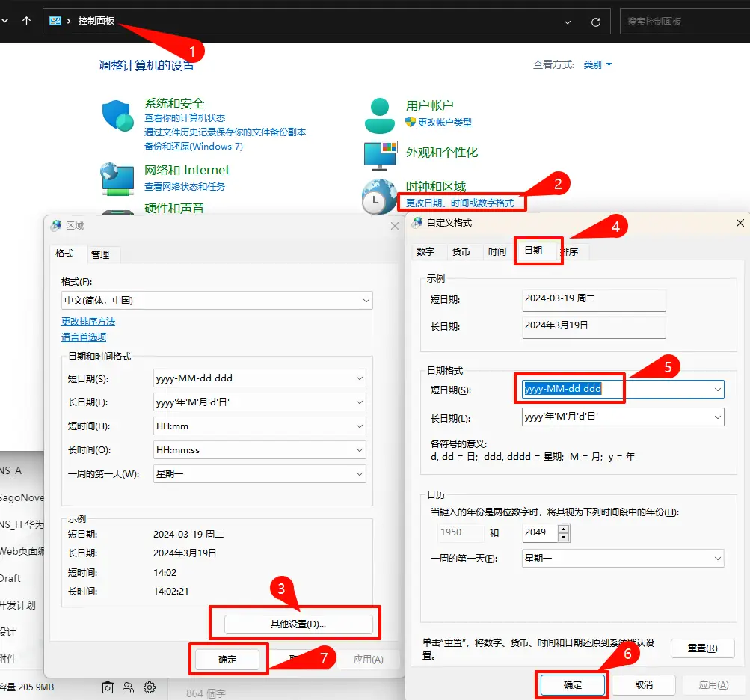Click the 外观和个性化 monitor icon

tap(380, 153)
